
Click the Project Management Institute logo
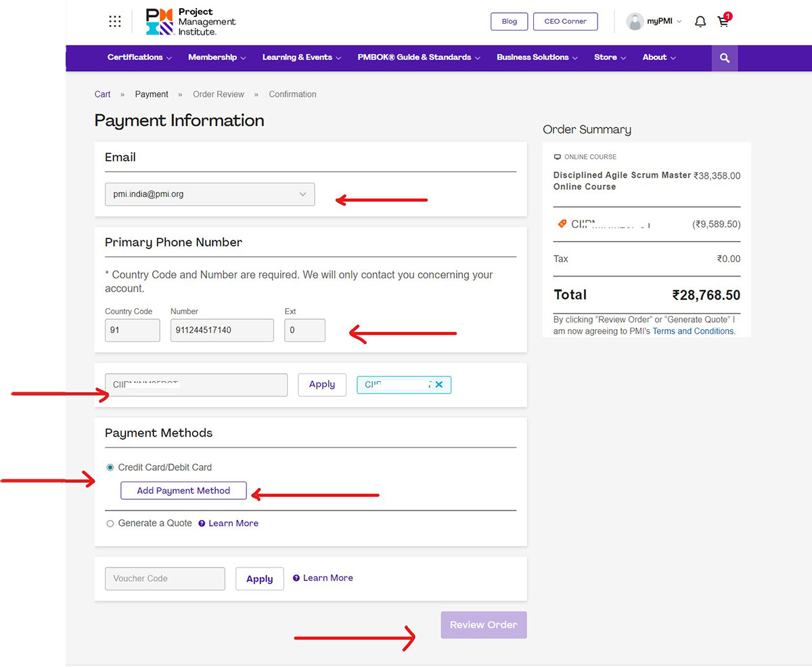pyautogui.click(x=191, y=22)
